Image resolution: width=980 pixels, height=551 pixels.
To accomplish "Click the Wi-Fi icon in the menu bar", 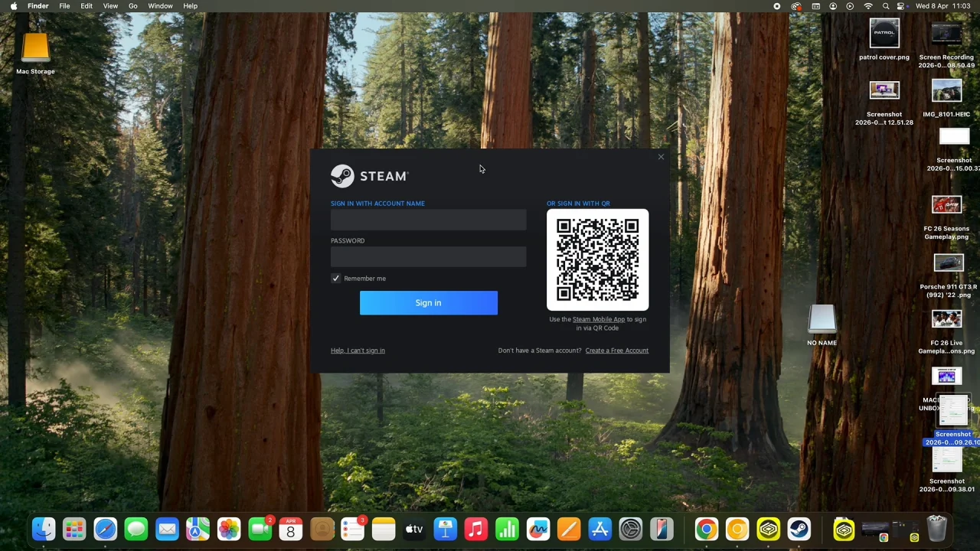I will (867, 6).
